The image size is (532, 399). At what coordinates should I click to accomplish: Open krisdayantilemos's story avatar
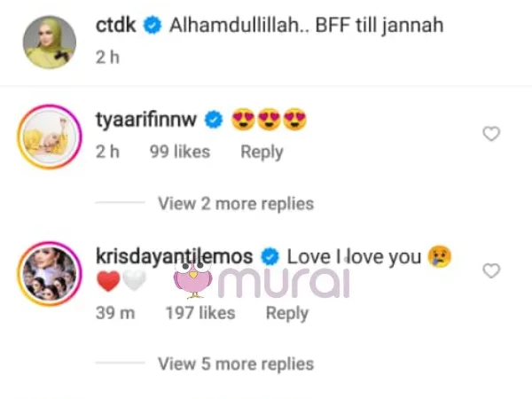coord(50,274)
